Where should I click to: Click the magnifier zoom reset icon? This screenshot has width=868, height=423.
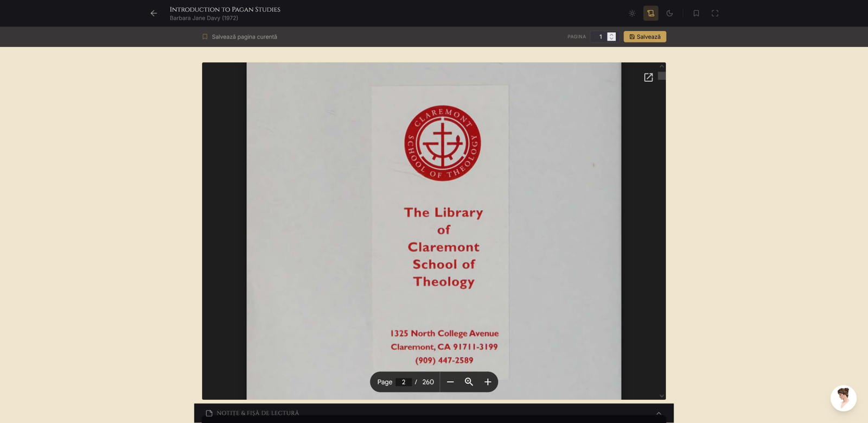point(469,382)
